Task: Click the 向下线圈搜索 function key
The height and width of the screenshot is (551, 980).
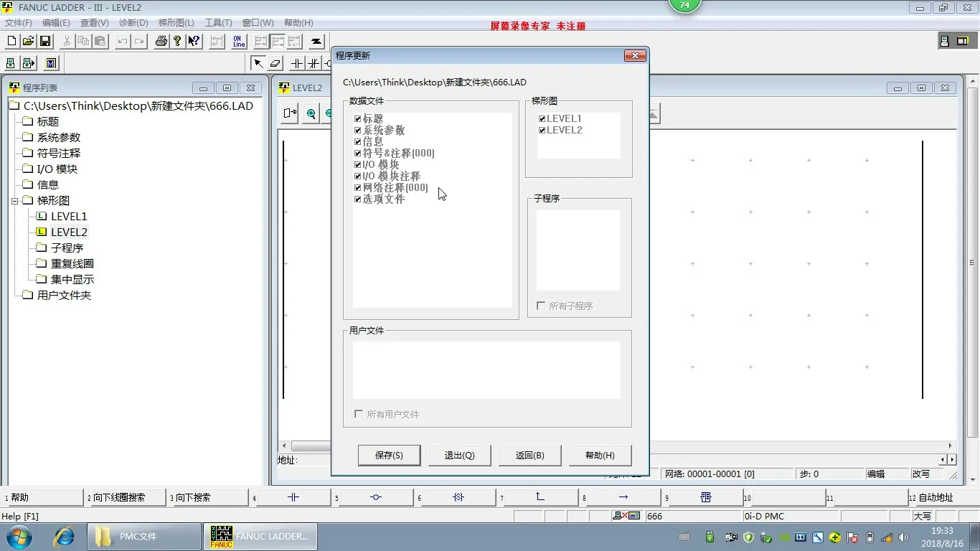Action: (118, 497)
